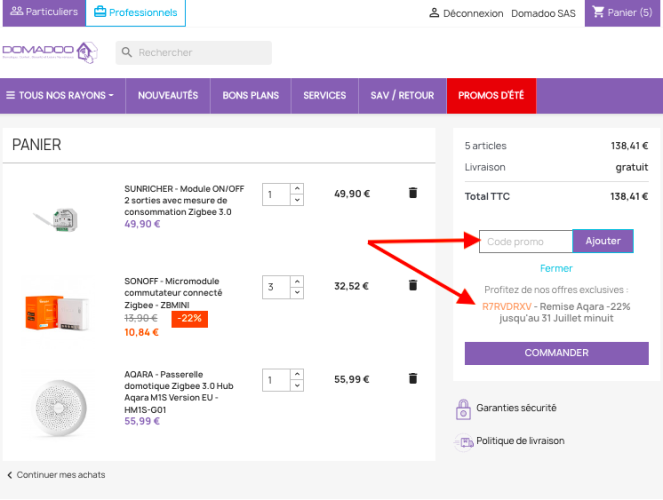
Task: Increase AQARA hub quantity up arrow
Action: click(297, 374)
